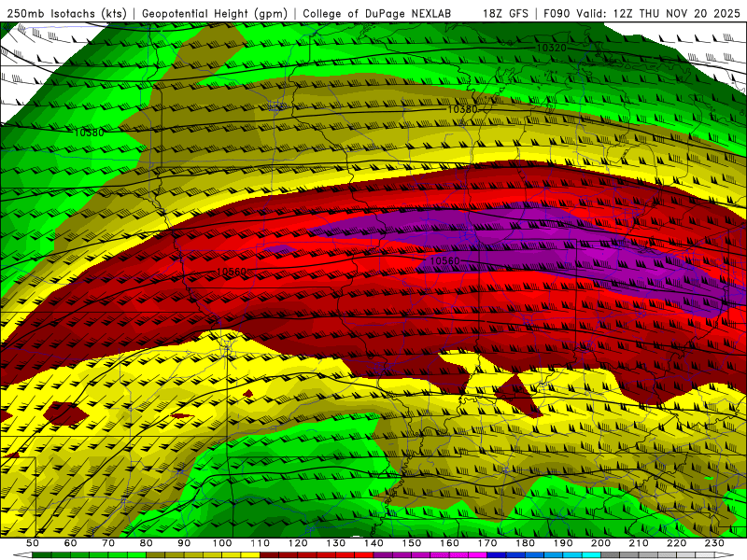Click the 140 tick label on the legend

373,543
